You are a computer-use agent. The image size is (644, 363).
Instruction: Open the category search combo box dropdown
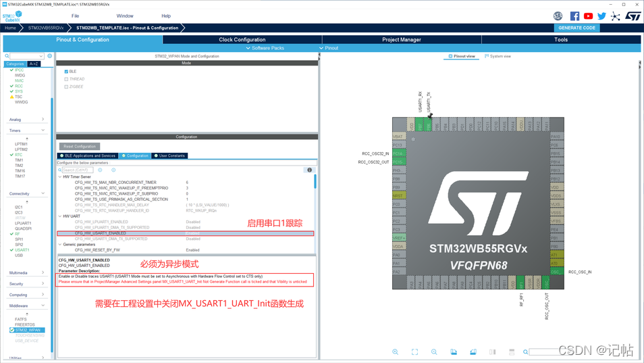pyautogui.click(x=41, y=56)
